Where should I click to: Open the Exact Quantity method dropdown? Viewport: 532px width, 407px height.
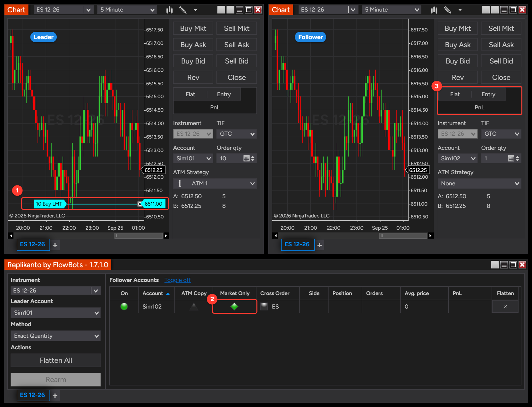[56, 336]
